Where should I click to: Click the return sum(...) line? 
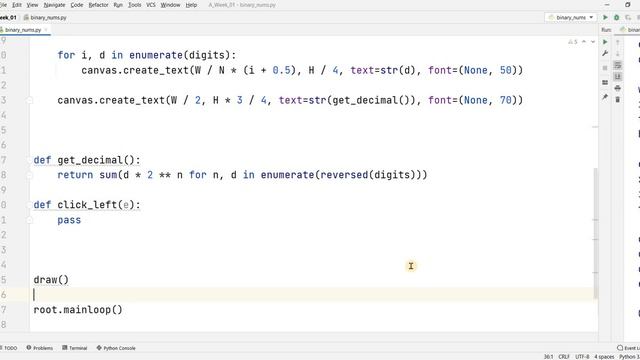tap(242, 175)
